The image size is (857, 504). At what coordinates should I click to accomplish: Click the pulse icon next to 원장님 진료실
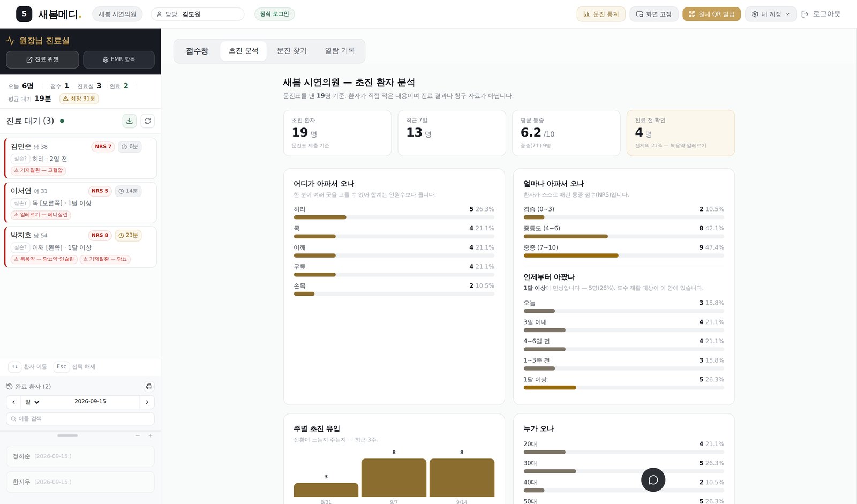coord(11,41)
